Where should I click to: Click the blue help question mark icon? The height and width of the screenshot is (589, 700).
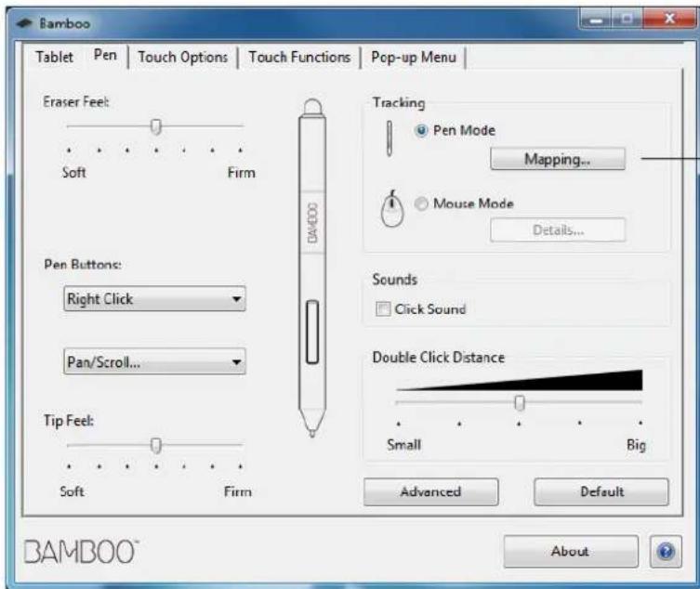tap(666, 552)
